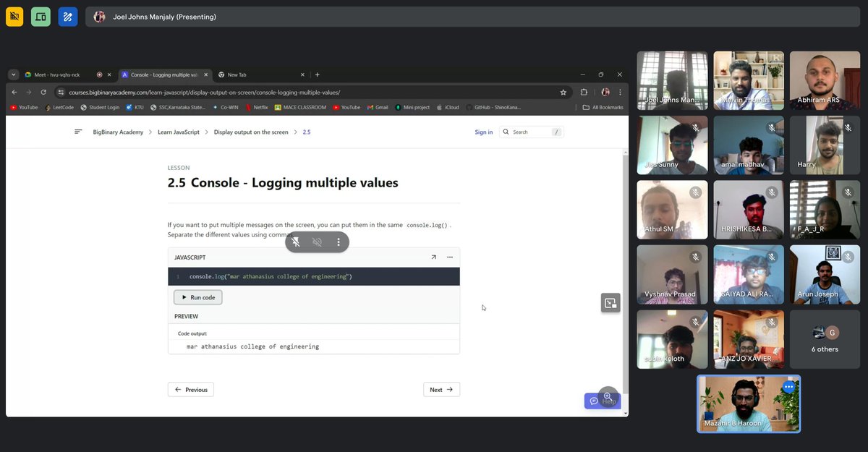Expand the JavaScript code editor to fullscreen
Viewport: 868px width, 452px height.
click(x=433, y=257)
